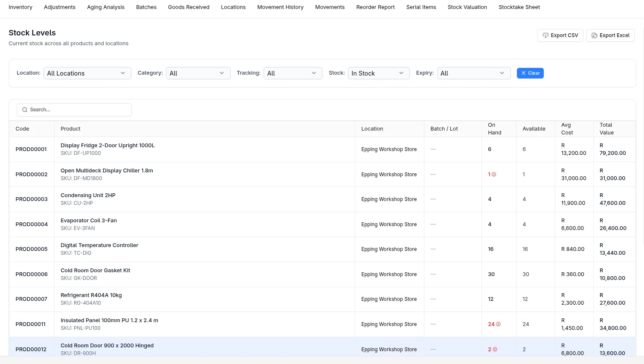Select the Insulated Panel 100mm PU product
This screenshot has width=644, height=364.
pos(109,320)
